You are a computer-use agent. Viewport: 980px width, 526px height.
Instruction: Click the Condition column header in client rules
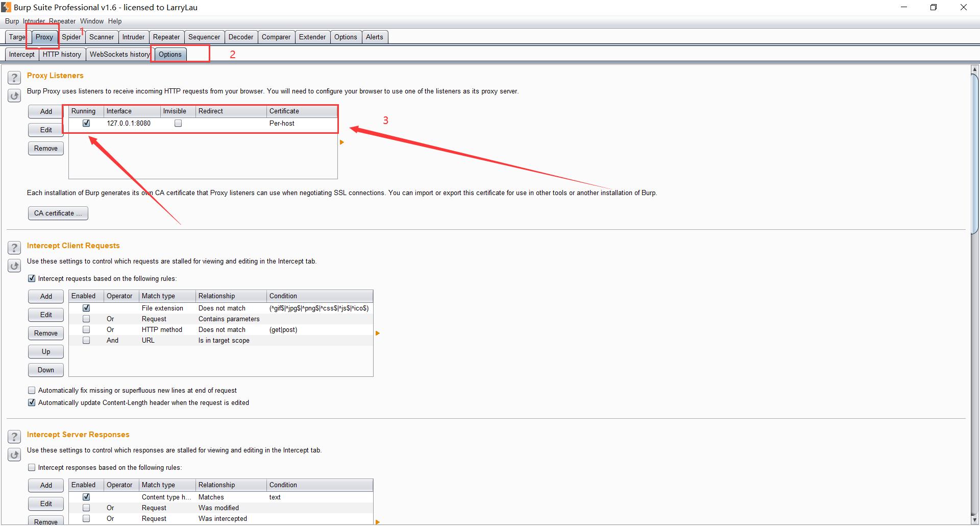320,296
